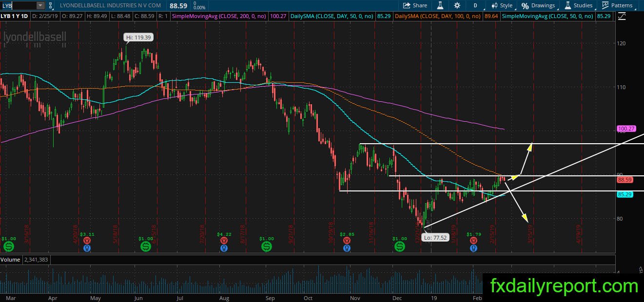Screen dimensions: 644x302
Task: Click the blue bulb icon under $4.22
Action: pyautogui.click(x=224, y=248)
